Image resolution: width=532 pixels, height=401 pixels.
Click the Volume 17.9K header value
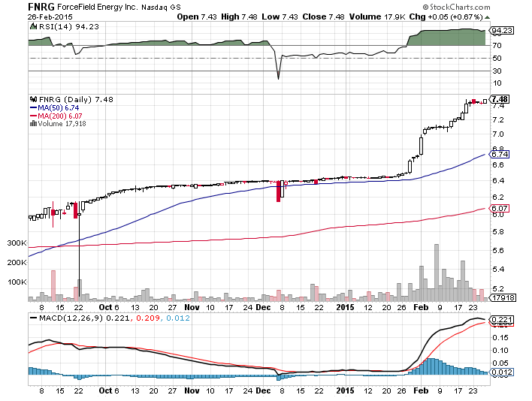tap(377, 17)
